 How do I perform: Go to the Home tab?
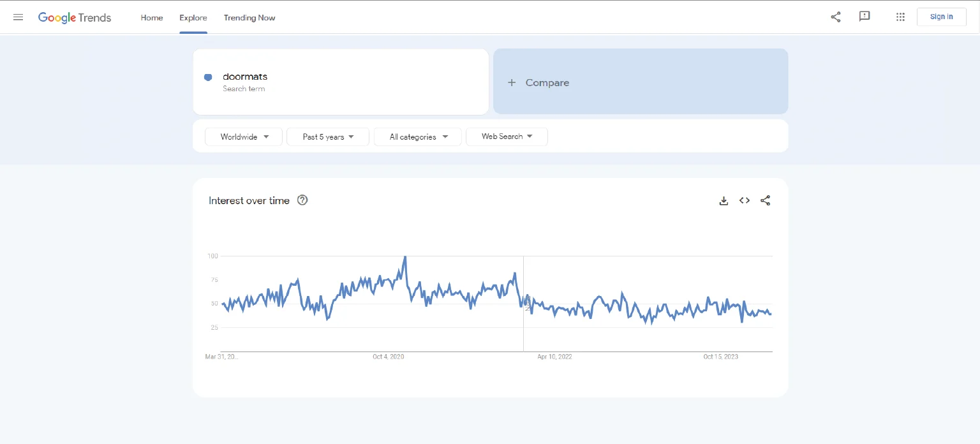pos(152,18)
